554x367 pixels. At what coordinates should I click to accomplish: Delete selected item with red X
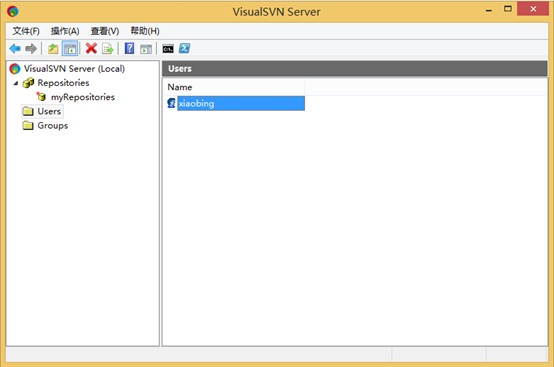91,48
